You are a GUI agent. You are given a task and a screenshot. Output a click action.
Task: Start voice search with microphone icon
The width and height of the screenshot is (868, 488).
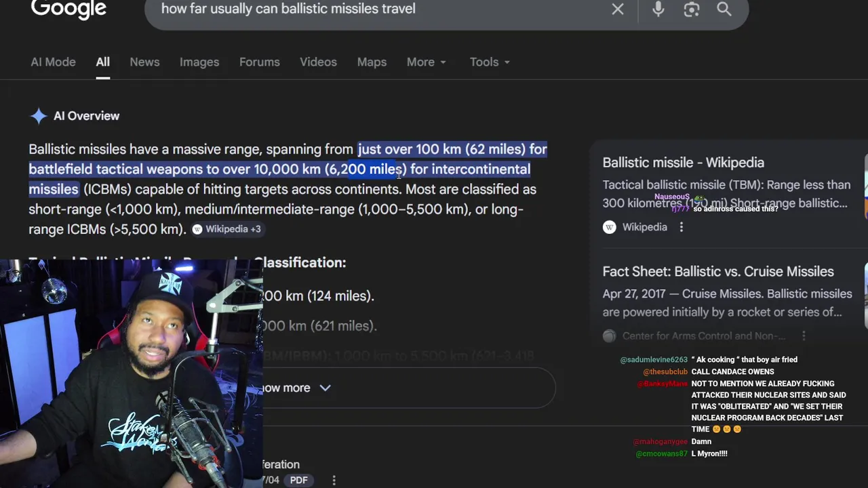point(658,9)
